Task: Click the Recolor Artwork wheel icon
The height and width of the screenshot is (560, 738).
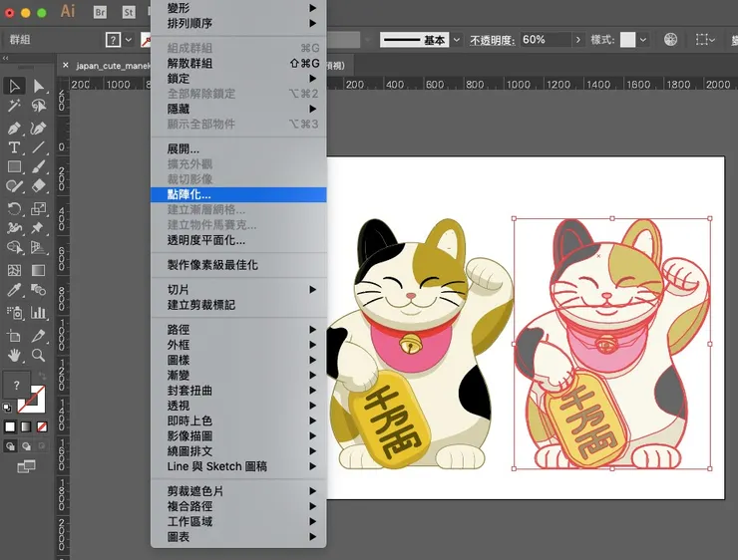Action: [670, 40]
